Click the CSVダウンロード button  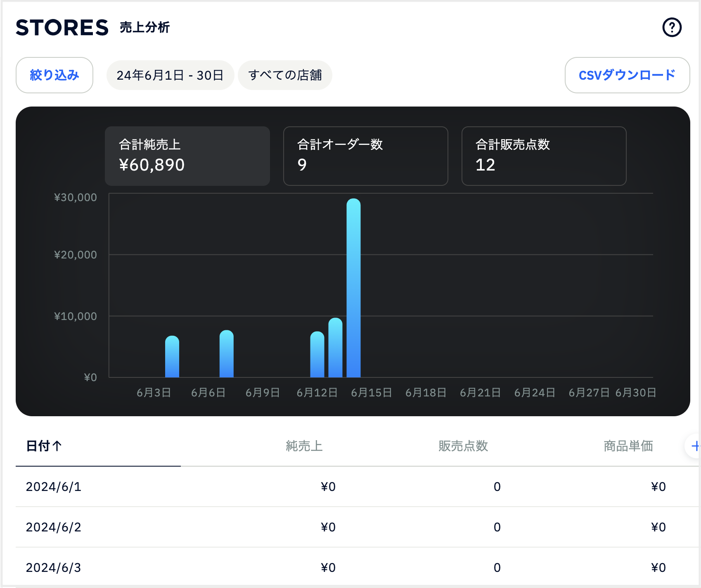(627, 75)
